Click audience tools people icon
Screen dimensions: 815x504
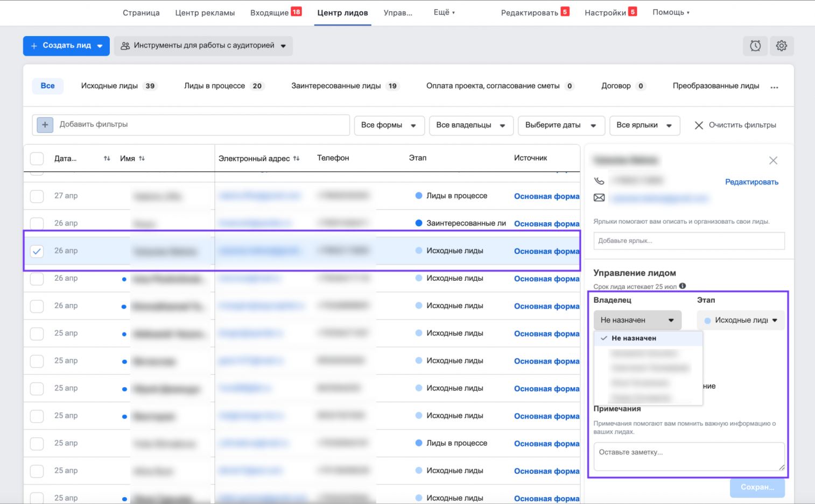click(125, 46)
